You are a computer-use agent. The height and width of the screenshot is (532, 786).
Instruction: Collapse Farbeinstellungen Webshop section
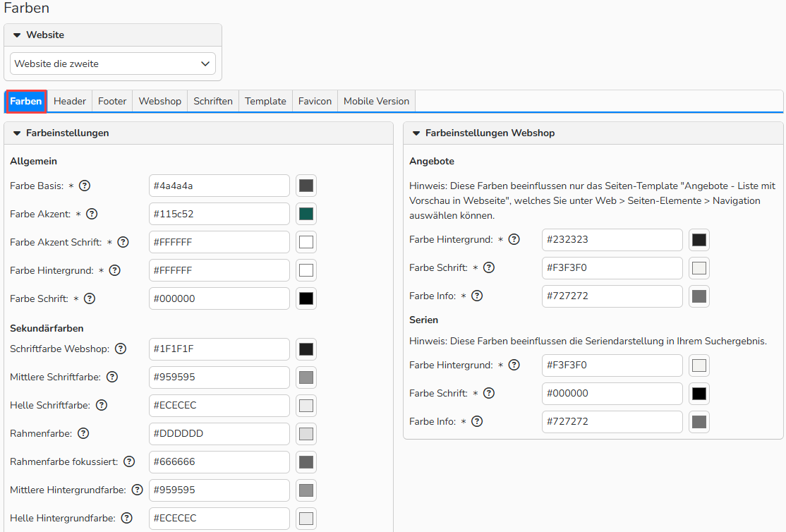pyautogui.click(x=416, y=133)
